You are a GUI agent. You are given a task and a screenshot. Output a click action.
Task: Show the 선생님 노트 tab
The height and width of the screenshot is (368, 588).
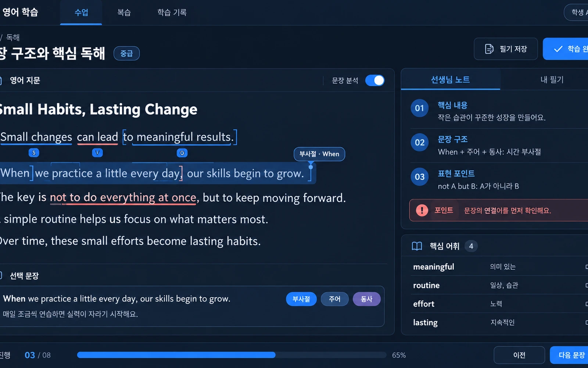pyautogui.click(x=451, y=79)
